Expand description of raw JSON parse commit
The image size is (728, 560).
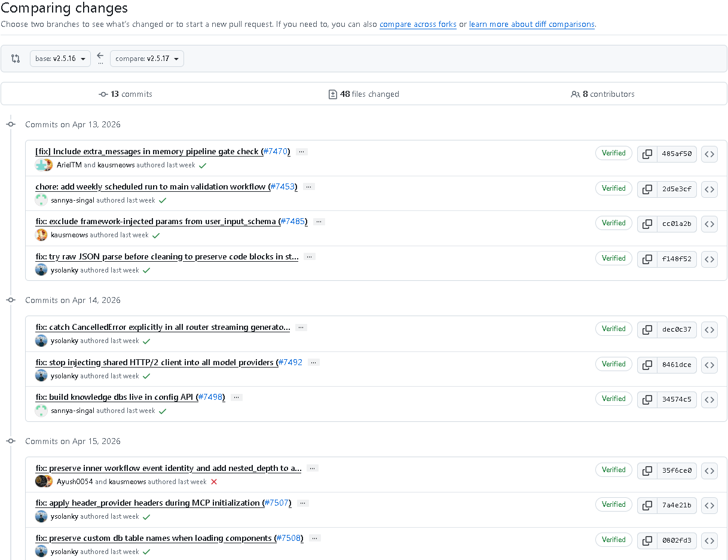click(309, 257)
